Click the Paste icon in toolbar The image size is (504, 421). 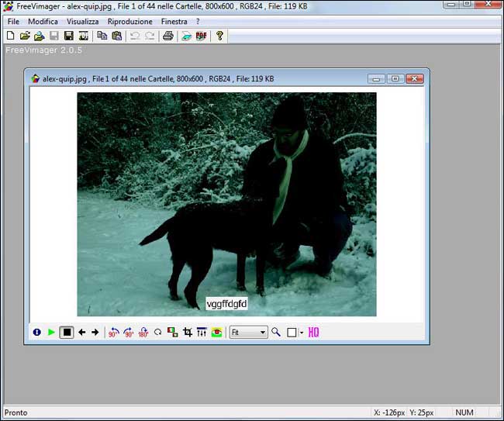(x=116, y=36)
